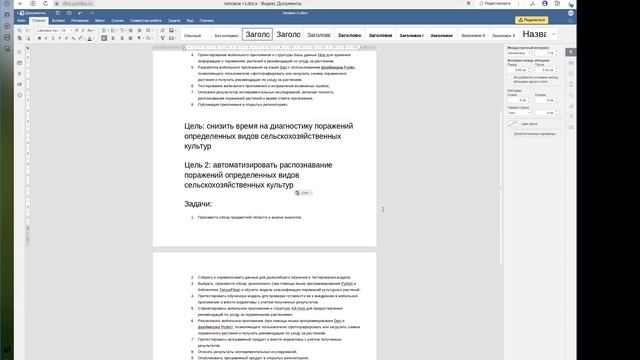Click the spacing Перед input field

[519, 70]
